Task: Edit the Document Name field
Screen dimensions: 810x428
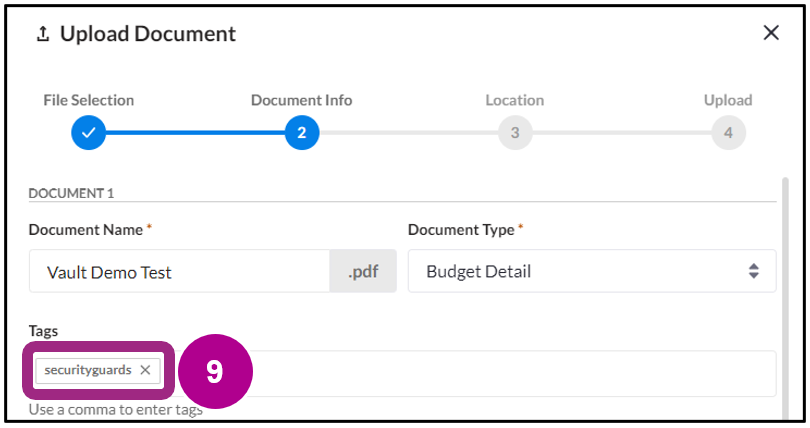Action: (x=180, y=271)
